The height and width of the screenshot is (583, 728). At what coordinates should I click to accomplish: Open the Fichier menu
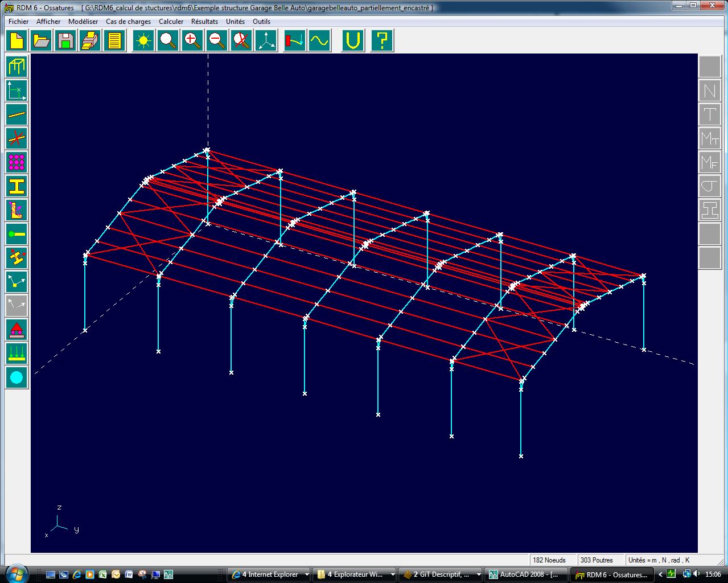click(19, 22)
